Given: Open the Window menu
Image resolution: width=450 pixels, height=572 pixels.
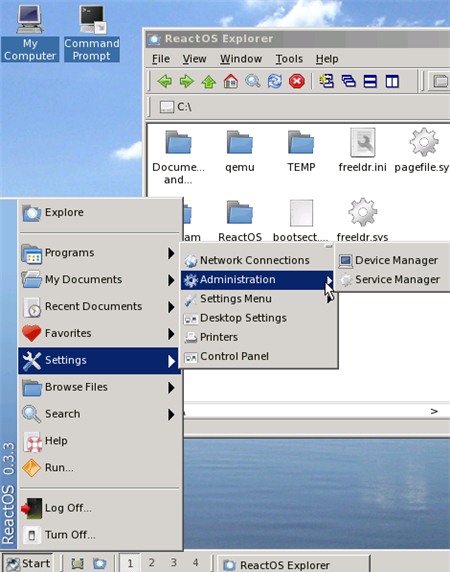Looking at the screenshot, I should point(241,59).
